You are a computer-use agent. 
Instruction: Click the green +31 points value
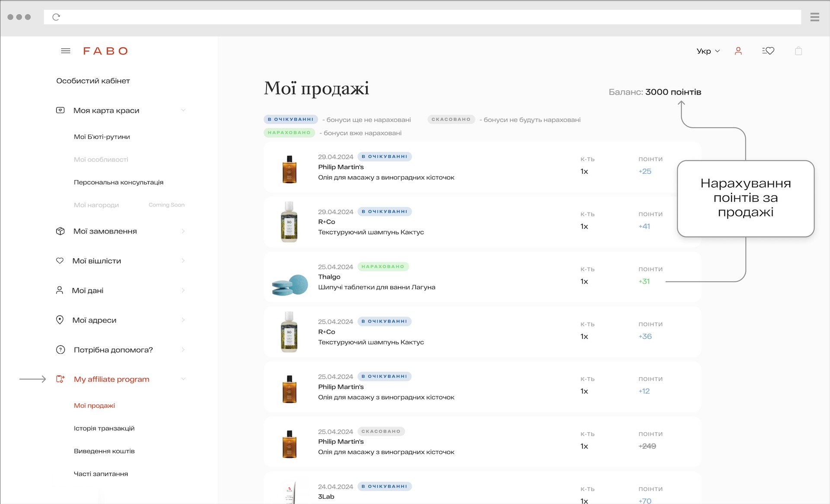pyautogui.click(x=644, y=281)
